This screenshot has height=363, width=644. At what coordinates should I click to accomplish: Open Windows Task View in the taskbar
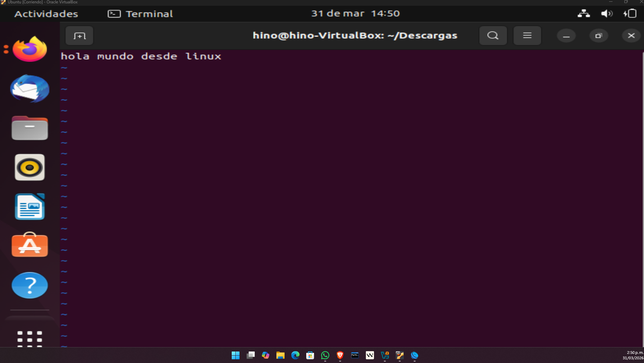click(251, 355)
